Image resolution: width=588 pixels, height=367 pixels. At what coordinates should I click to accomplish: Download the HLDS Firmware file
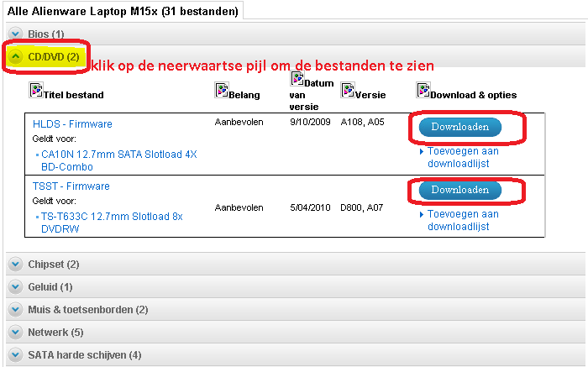click(460, 127)
